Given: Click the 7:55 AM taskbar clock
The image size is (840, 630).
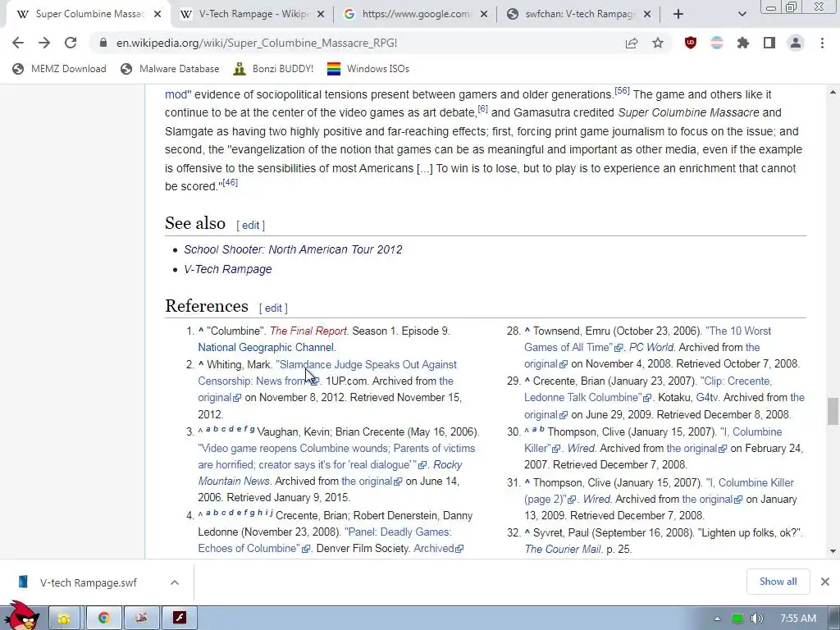Looking at the screenshot, I should (797, 619).
